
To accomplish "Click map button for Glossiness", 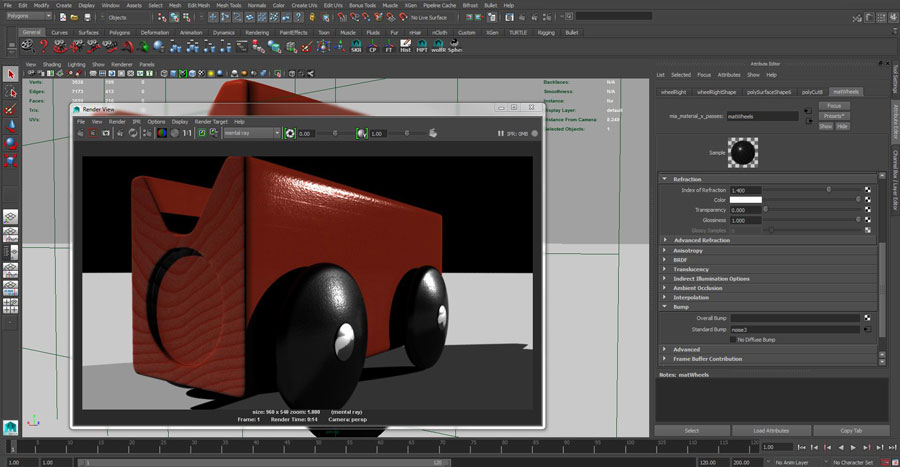I will 867,220.
